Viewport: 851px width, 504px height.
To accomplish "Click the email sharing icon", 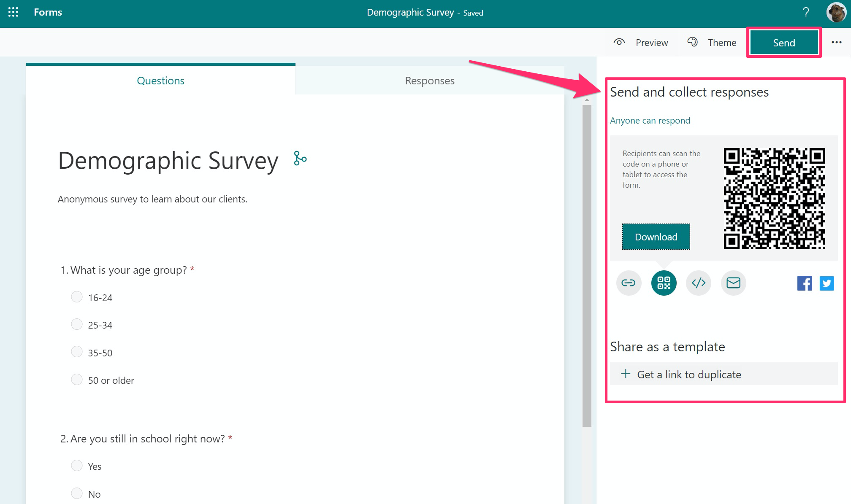I will pos(733,282).
